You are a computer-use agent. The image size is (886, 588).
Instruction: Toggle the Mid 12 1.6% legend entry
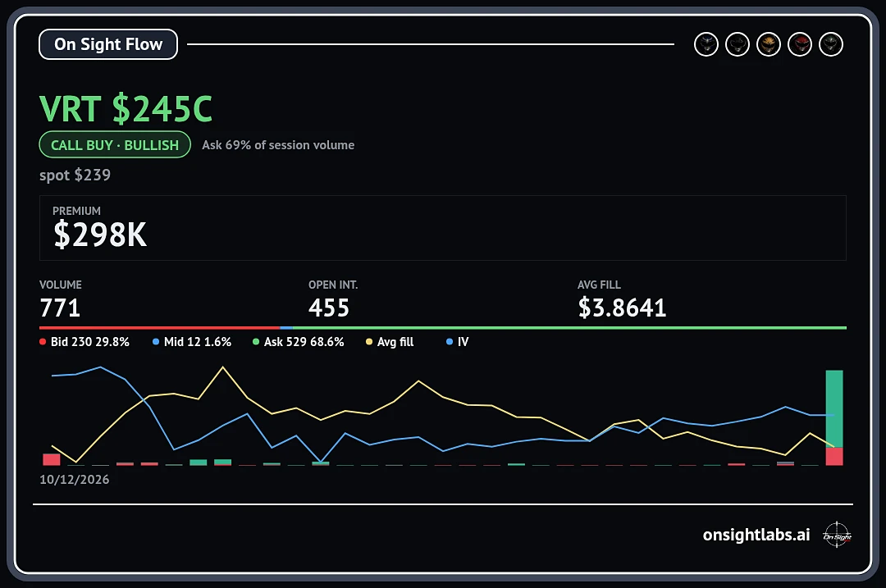click(191, 342)
